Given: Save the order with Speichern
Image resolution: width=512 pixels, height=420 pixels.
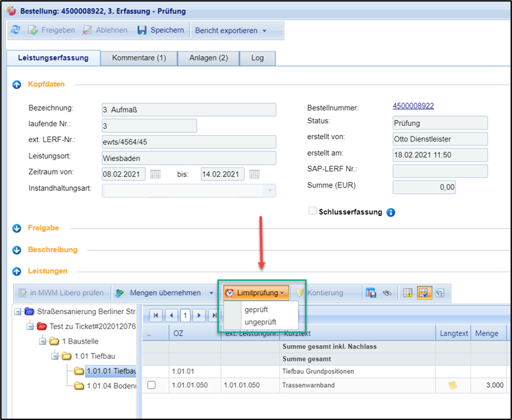Looking at the screenshot, I should (160, 30).
